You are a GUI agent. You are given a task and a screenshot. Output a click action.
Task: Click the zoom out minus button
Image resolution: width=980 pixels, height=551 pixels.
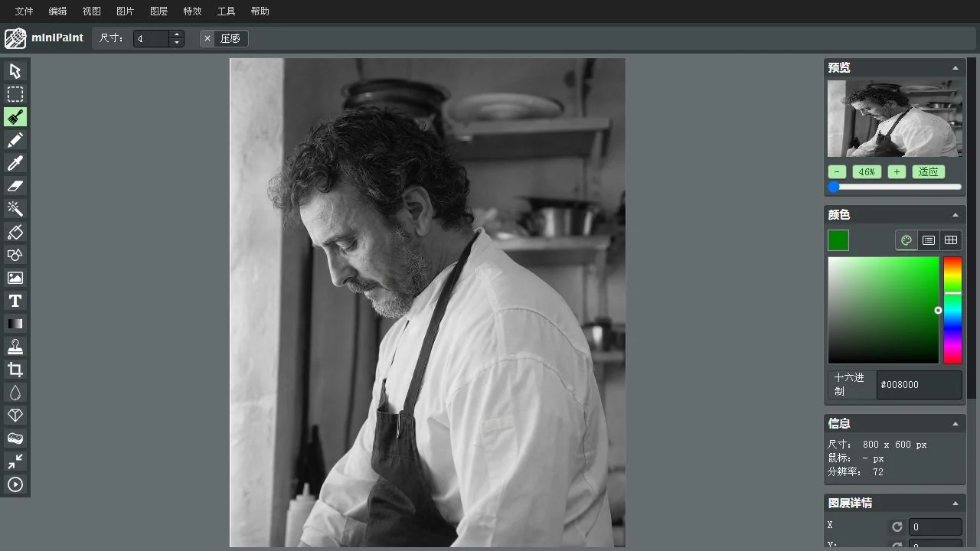point(837,172)
